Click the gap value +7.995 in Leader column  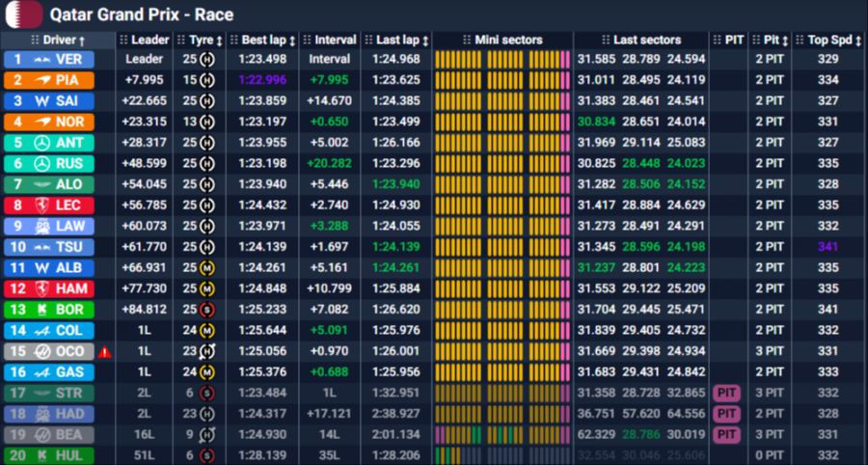pos(145,80)
